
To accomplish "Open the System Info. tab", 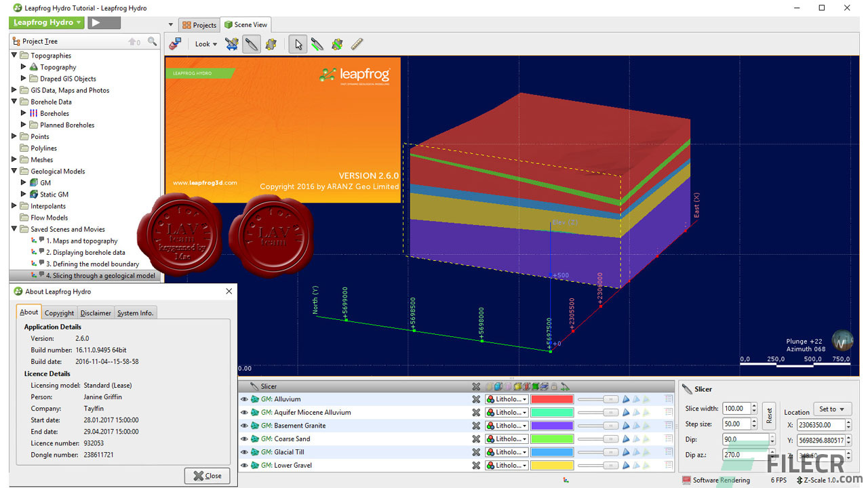I will (136, 313).
